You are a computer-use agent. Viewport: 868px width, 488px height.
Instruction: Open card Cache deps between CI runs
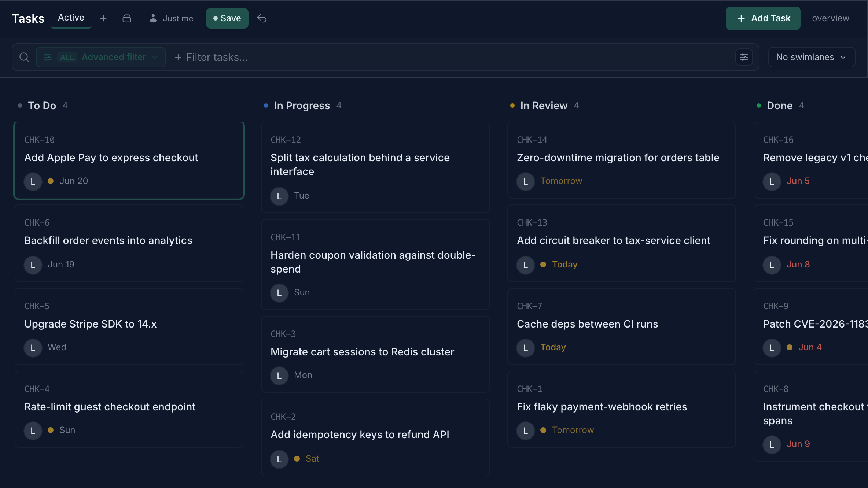pos(622,326)
